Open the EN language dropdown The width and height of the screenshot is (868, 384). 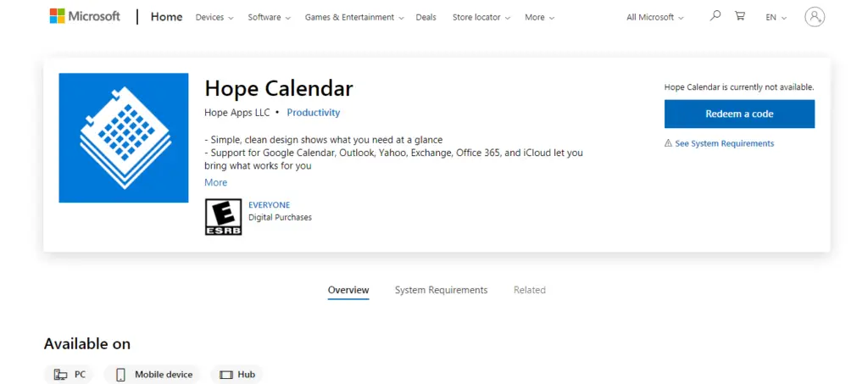pos(776,17)
